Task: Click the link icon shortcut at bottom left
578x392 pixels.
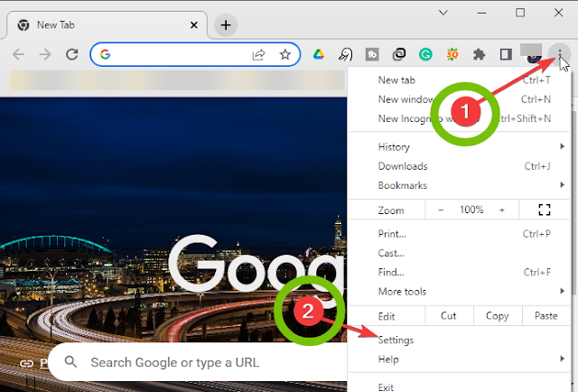Action: pyautogui.click(x=26, y=364)
